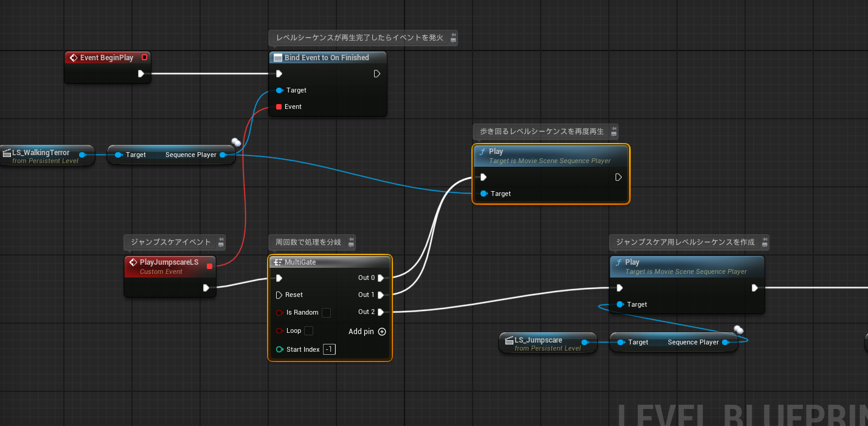Viewport: 868px width, 426px height.
Task: Click the PlayJumpscareLS exec output pin
Action: [207, 288]
